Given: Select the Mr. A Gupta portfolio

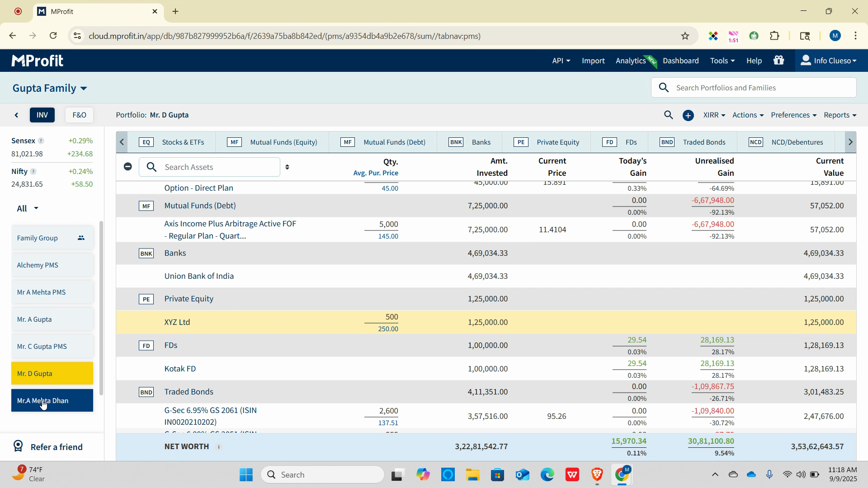Looking at the screenshot, I should (x=52, y=319).
